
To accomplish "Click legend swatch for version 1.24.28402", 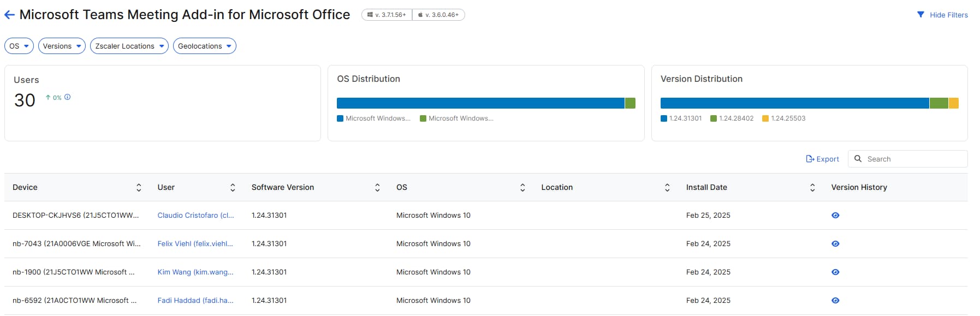I will [713, 118].
